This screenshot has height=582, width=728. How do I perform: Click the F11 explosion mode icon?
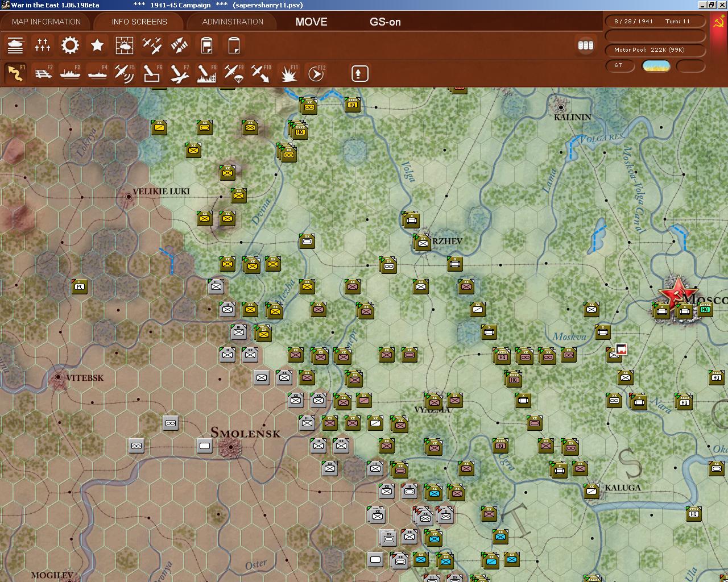288,73
